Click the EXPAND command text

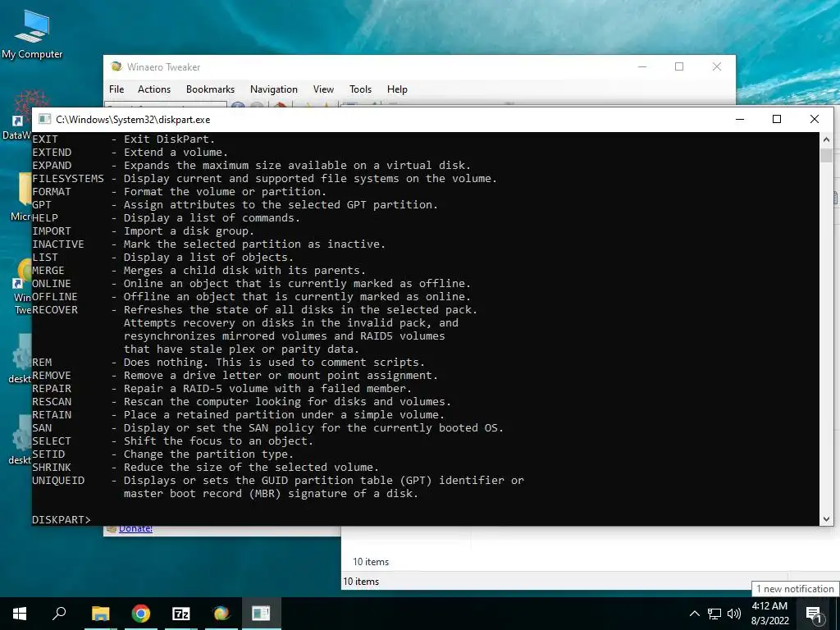click(52, 166)
